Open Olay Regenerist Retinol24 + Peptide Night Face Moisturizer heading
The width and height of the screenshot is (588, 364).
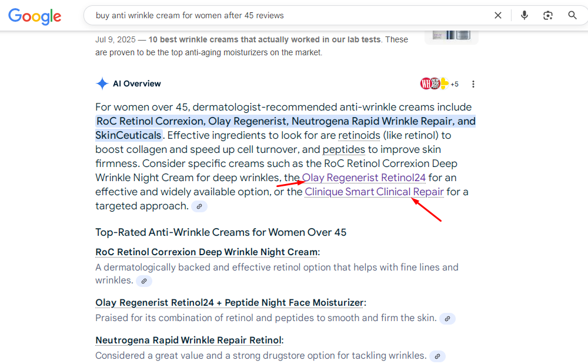click(229, 302)
